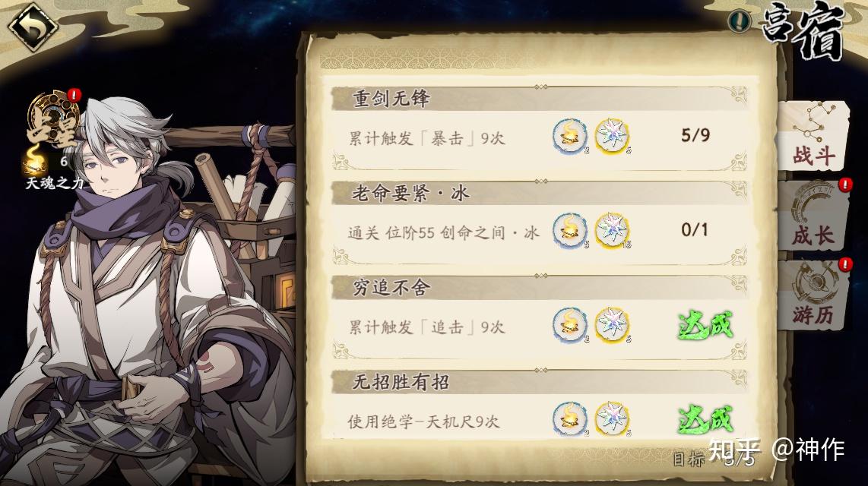
Task: Claim the 达成 reward for 无招胜有招
Action: coord(705,419)
